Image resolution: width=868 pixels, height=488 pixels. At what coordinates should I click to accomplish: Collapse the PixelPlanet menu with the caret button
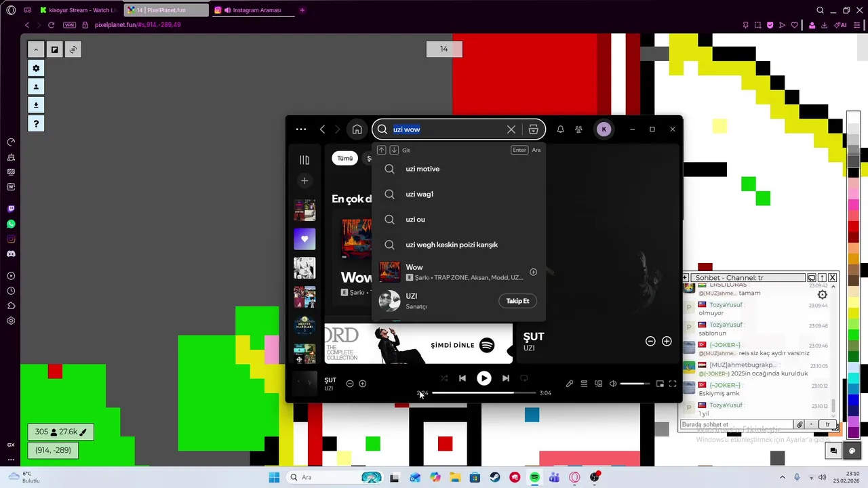tap(36, 49)
